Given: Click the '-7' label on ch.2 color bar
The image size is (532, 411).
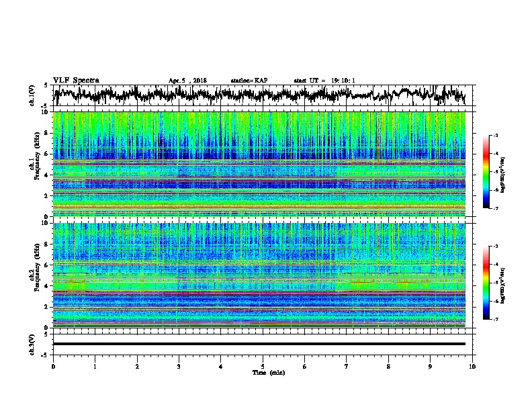Looking at the screenshot, I should pyautogui.click(x=495, y=320).
